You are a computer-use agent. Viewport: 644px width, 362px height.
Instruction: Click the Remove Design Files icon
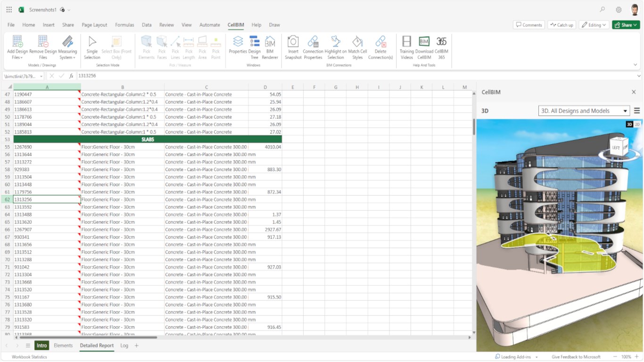coord(43,41)
